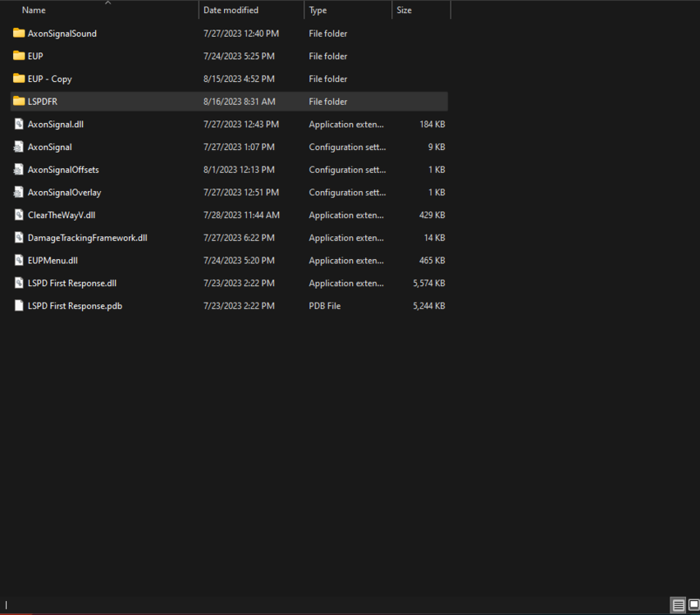
Task: Select the ClearTheWayV.dll file icon
Action: (18, 215)
